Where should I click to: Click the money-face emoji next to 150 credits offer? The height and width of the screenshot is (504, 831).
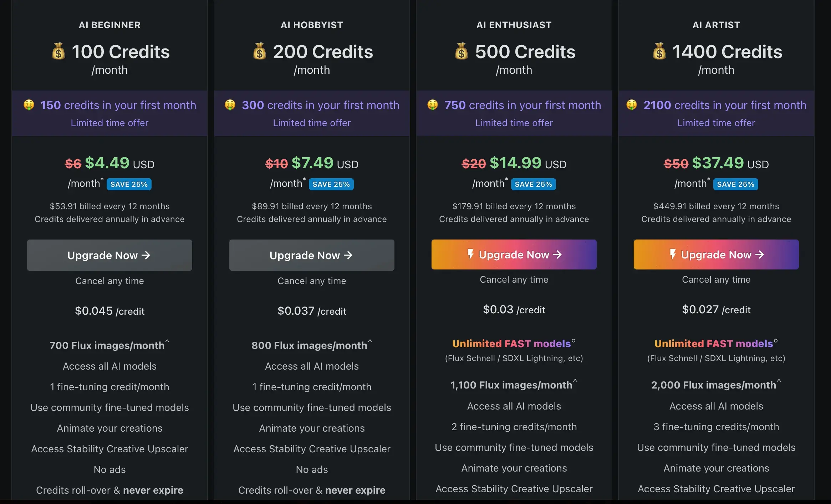tap(29, 105)
